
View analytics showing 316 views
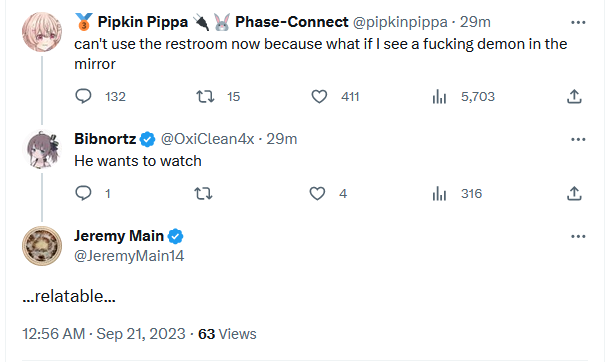(x=439, y=193)
